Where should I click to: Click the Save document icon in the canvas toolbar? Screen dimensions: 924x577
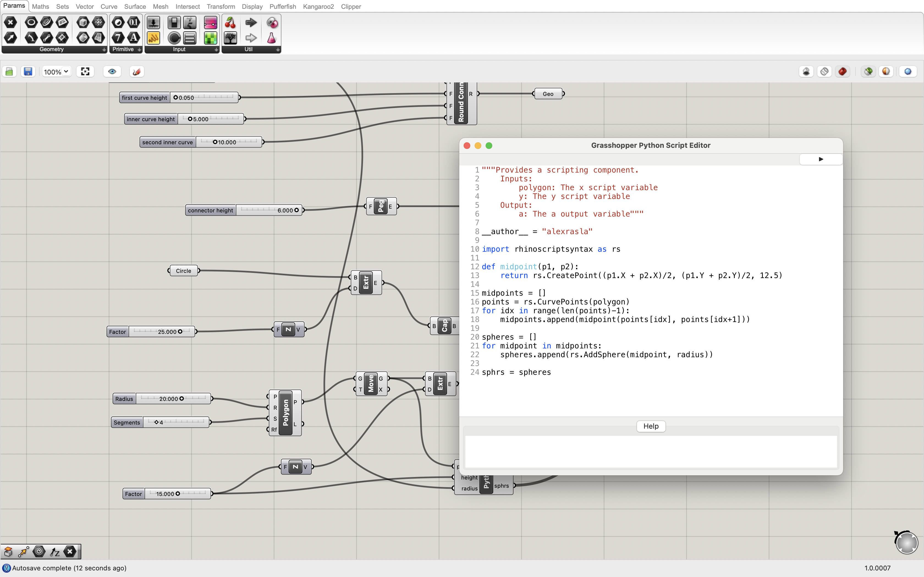click(x=28, y=71)
